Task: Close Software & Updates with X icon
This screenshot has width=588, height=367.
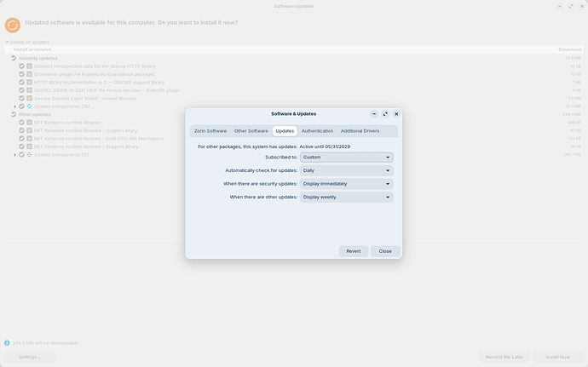Action: 396,114
